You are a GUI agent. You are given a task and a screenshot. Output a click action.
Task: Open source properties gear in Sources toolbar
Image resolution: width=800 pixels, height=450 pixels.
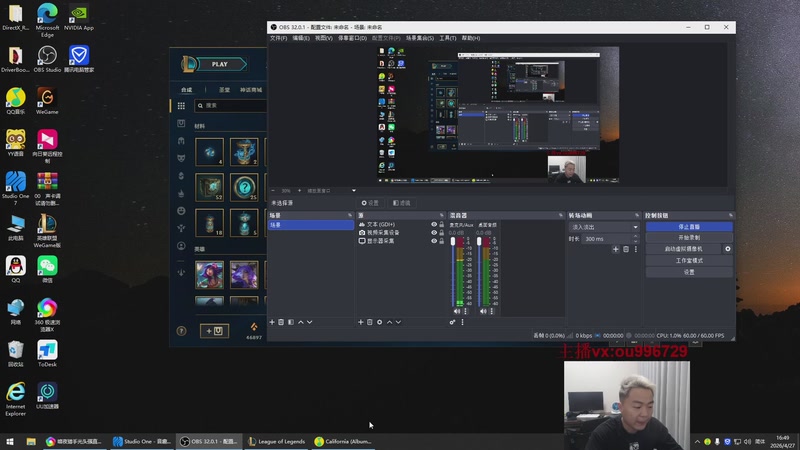pos(380,322)
